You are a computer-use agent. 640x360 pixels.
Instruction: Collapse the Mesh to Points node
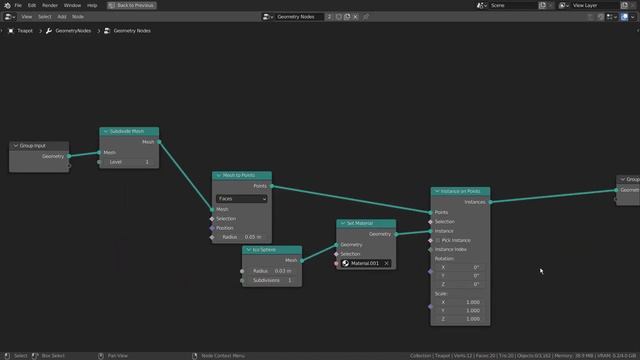pos(218,176)
